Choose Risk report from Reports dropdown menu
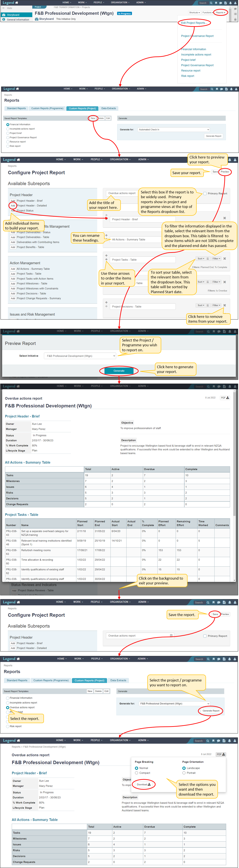The height and width of the screenshot is (868, 239). click(188, 76)
